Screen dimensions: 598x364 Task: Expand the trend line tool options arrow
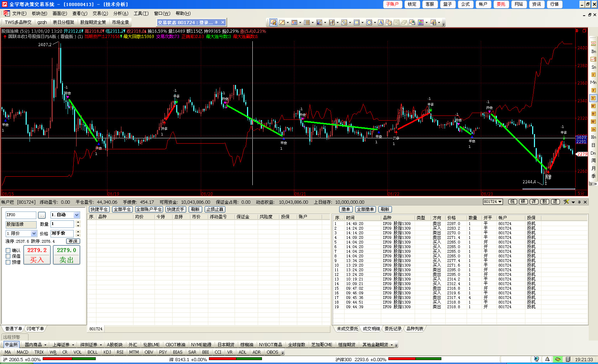tap(288, 23)
